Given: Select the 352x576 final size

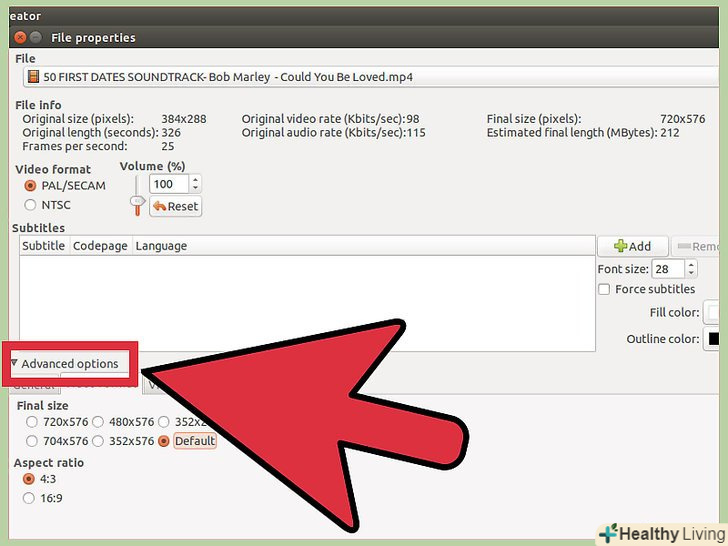Looking at the screenshot, I should click(x=98, y=441).
